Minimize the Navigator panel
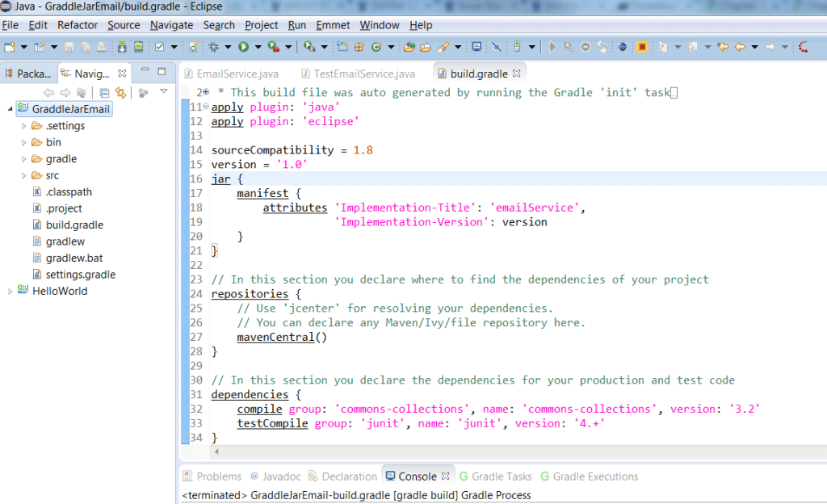 click(145, 70)
